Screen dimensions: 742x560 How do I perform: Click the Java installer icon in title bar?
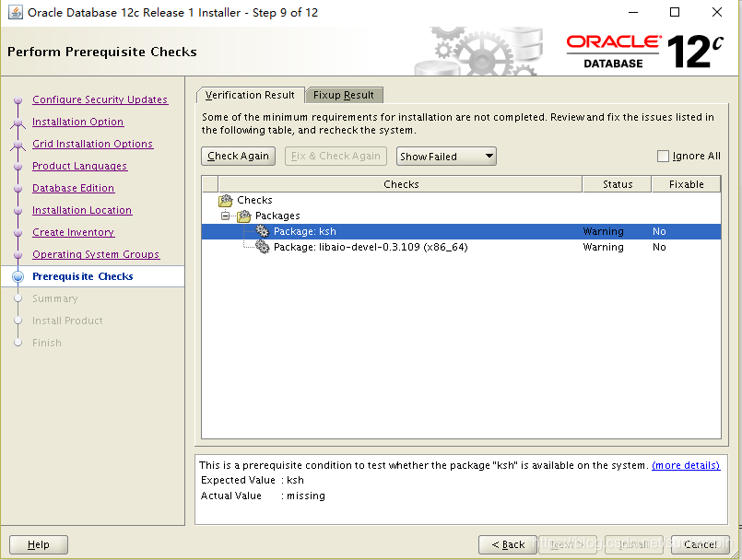pos(16,12)
